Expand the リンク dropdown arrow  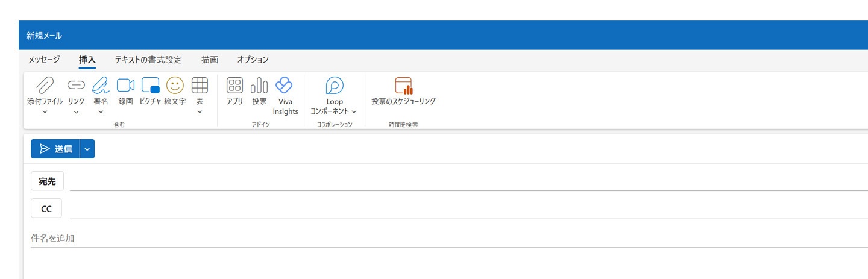click(x=76, y=112)
